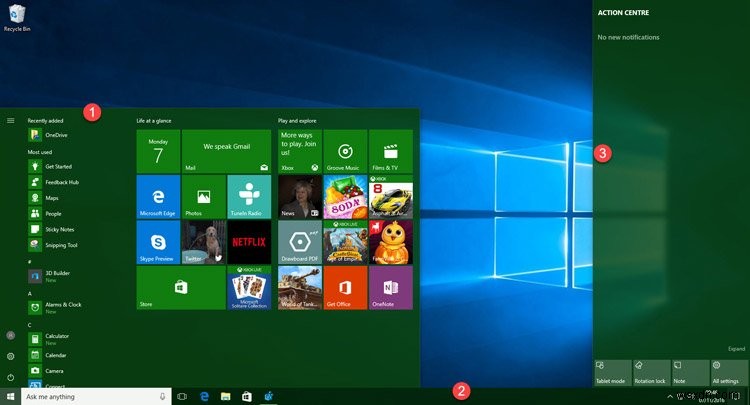This screenshot has width=750, height=405.
Task: Launch the Age of Empires tile
Action: click(345, 242)
